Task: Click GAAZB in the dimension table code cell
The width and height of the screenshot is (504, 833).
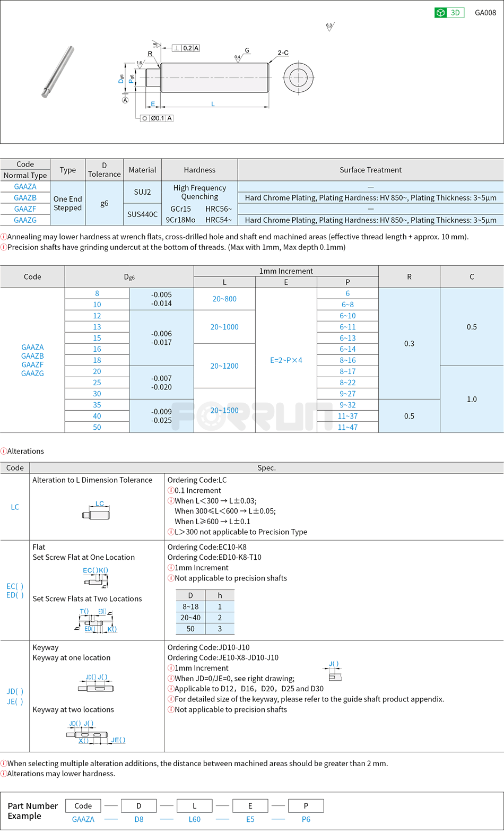Action: [32, 356]
